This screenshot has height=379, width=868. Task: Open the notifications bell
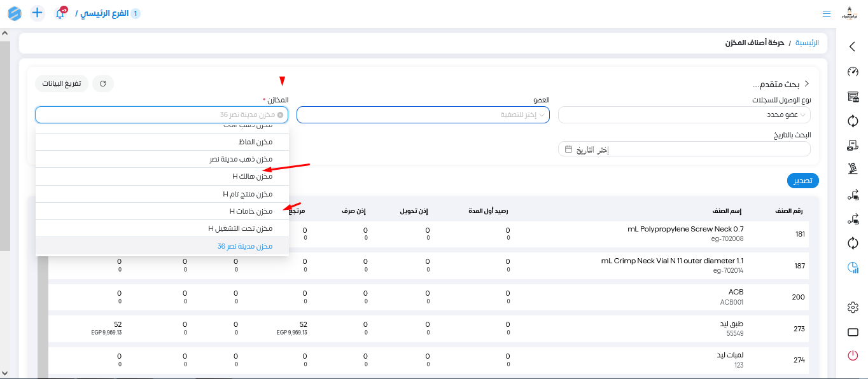click(x=60, y=13)
